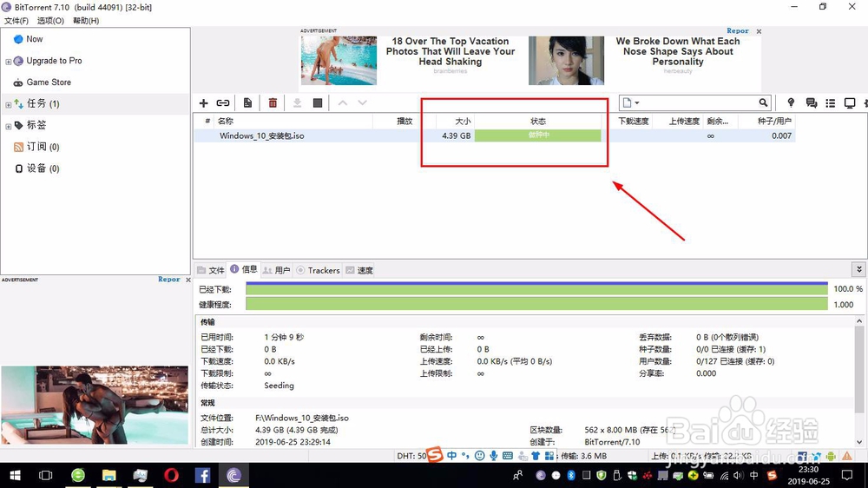This screenshot has width=868, height=488.
Task: Close the sidebar advertisement
Action: tap(188, 280)
